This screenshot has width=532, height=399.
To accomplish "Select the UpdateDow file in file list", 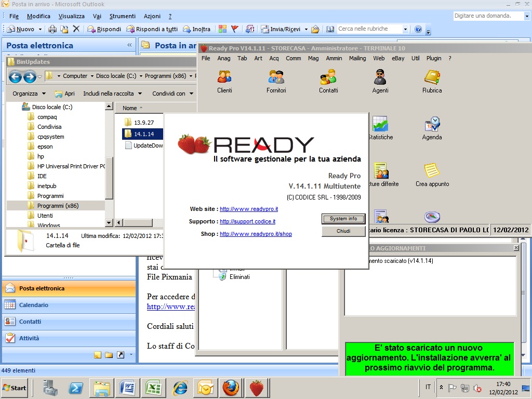I will point(144,145).
